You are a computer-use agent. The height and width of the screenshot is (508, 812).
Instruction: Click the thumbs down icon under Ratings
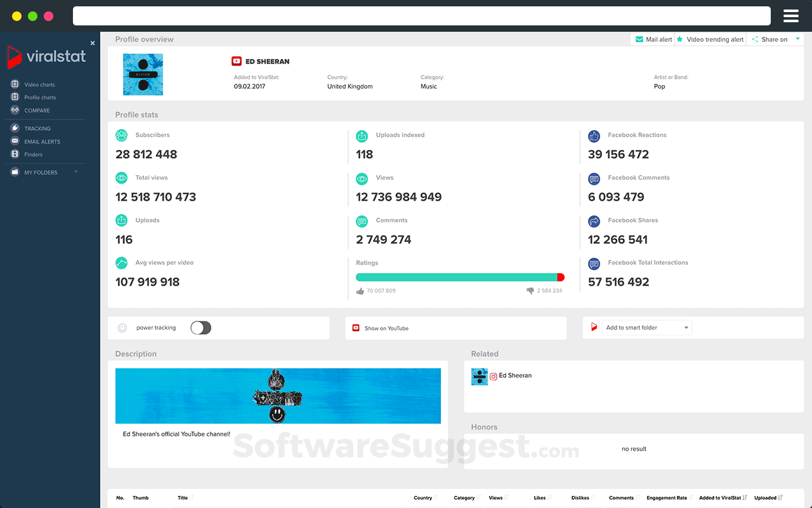(x=529, y=290)
